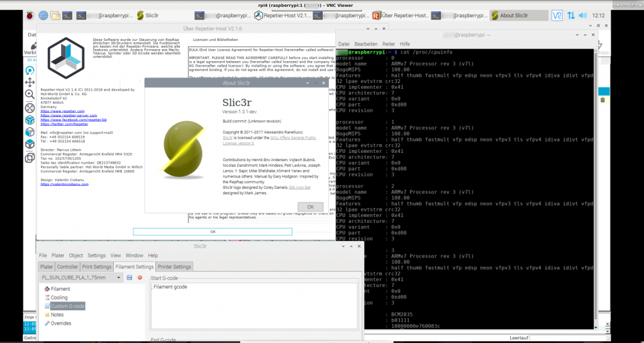Open the repetier-server.com link
This screenshot has height=343, width=644.
pyautogui.click(x=69, y=115)
